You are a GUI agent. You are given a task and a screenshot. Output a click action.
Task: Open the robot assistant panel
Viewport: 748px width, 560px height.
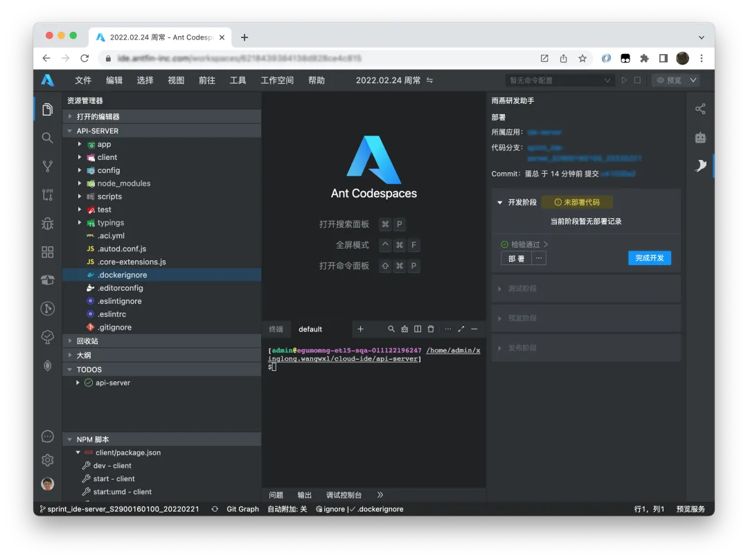(700, 137)
